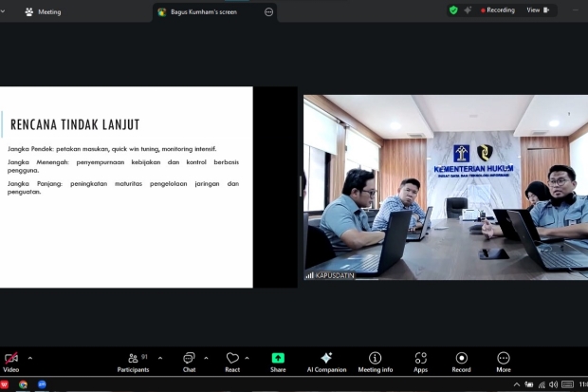The height and width of the screenshot is (392, 588).
Task: Click the green Share screen button
Action: [278, 363]
